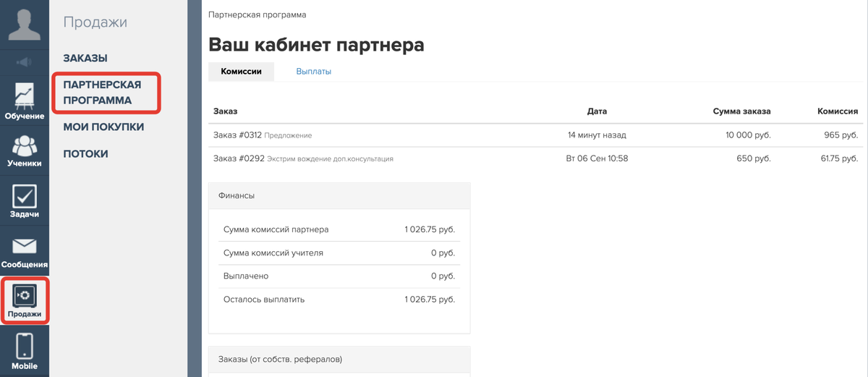Click the 'Сумма комиссий учителя' row label
The image size is (868, 377).
coord(273,253)
